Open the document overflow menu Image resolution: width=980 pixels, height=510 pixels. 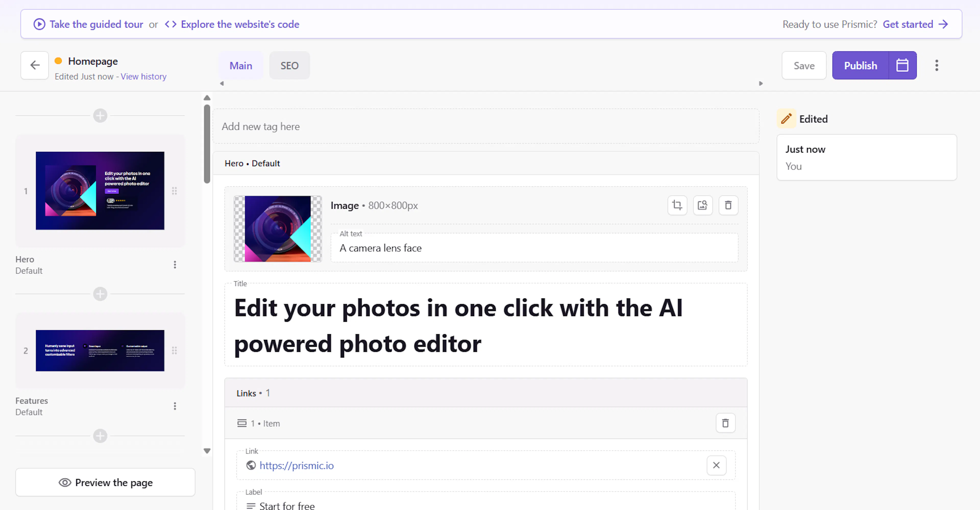[937, 65]
